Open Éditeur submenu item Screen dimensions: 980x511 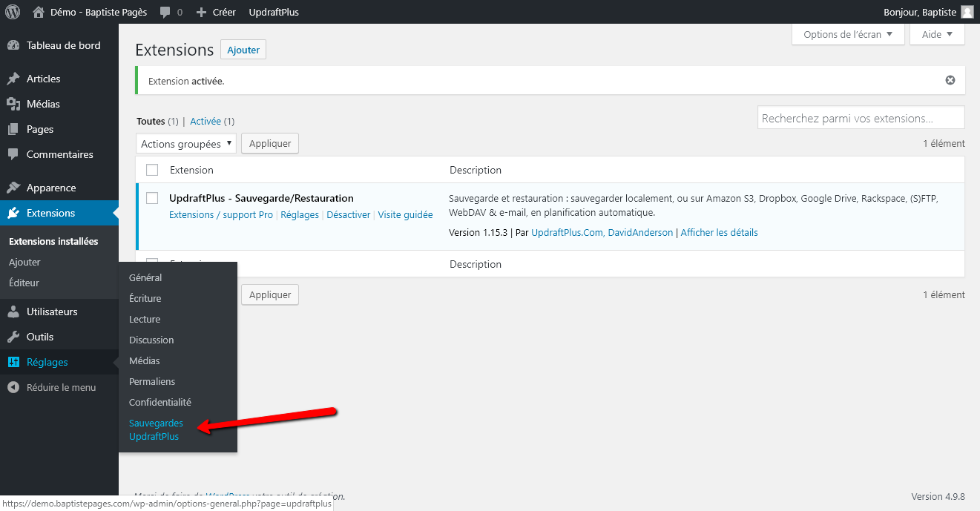point(24,283)
